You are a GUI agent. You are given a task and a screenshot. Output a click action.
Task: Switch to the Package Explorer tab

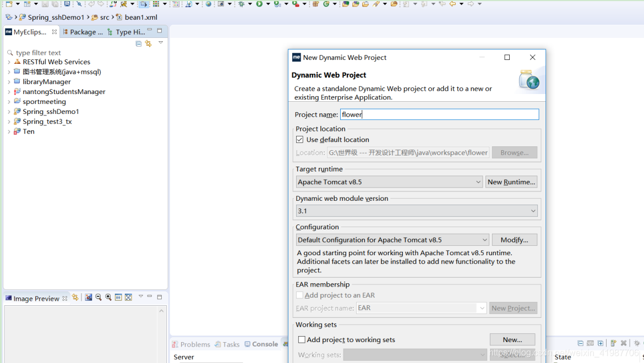click(x=83, y=32)
